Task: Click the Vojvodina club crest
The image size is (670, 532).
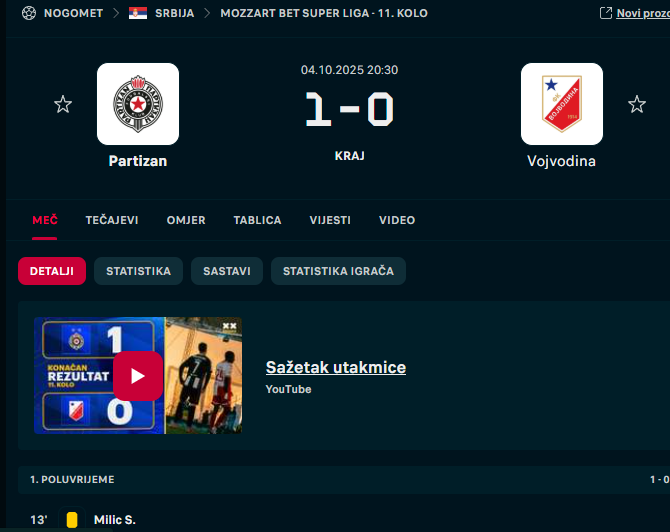Action: click(x=562, y=104)
